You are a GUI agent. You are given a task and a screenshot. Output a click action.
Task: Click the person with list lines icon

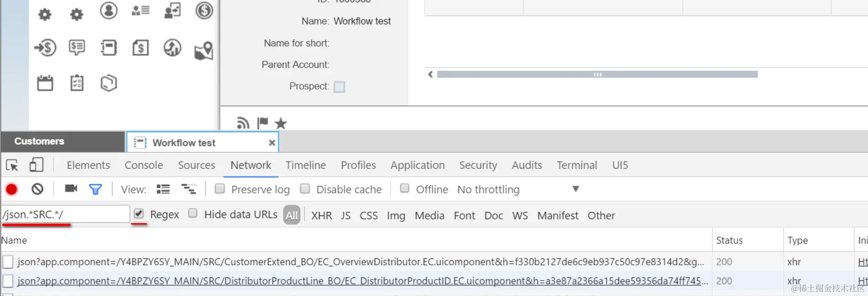coord(140,10)
